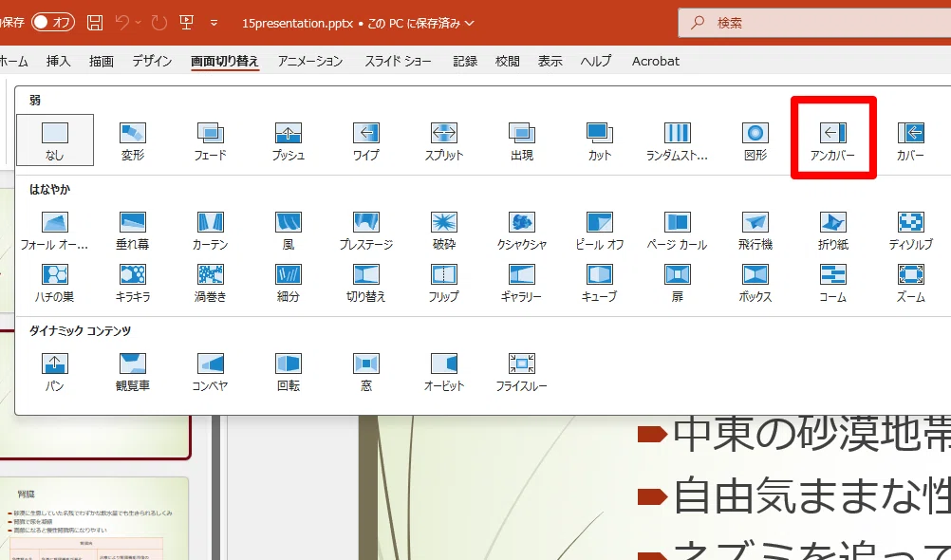Select the 回転 transition
Image resolution: width=951 pixels, height=560 pixels.
[289, 372]
